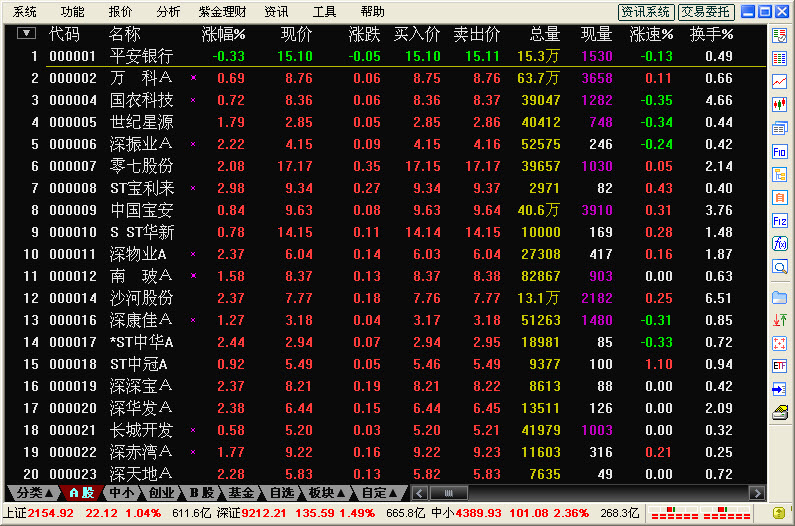Click the F12 trading icon

pos(779,221)
